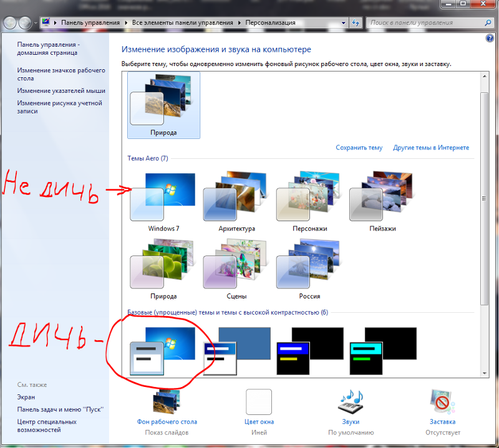Click the help question mark icon
The height and width of the screenshot is (448, 499).
490,38
